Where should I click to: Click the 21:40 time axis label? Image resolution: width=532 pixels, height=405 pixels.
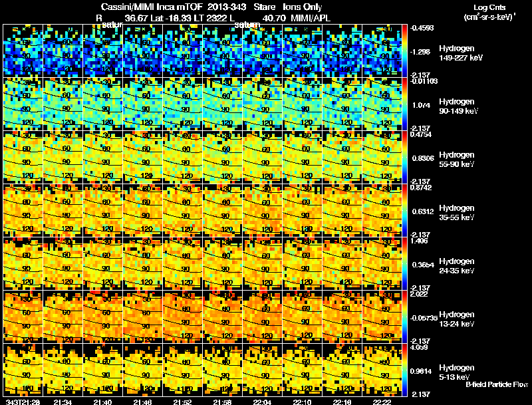pos(103,402)
